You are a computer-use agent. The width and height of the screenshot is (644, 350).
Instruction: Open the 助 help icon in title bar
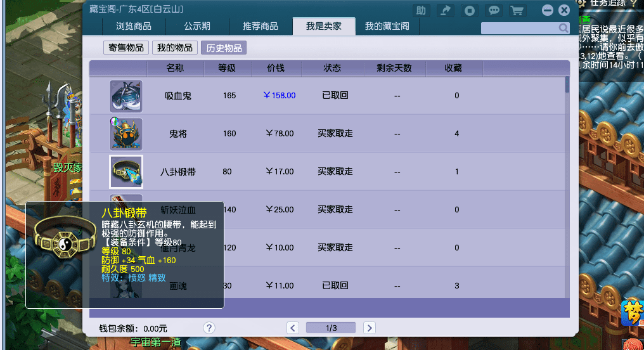tap(421, 11)
